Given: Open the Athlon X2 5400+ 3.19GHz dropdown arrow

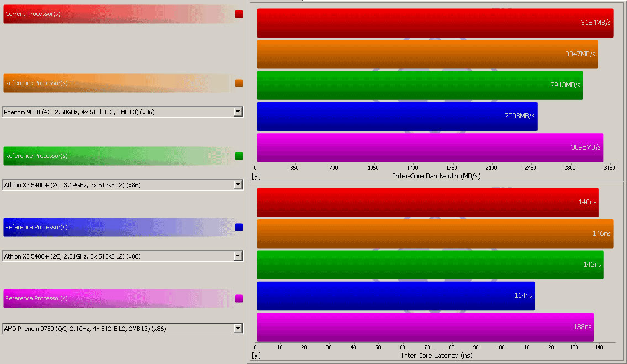Looking at the screenshot, I should coord(238,184).
